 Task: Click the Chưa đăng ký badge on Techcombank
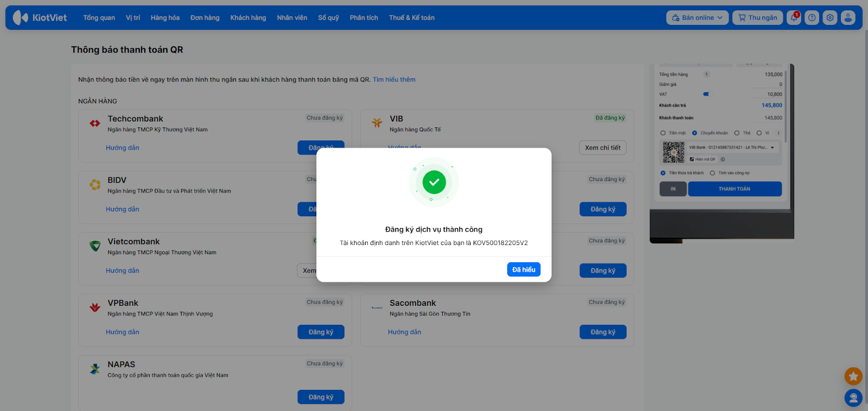click(x=324, y=118)
